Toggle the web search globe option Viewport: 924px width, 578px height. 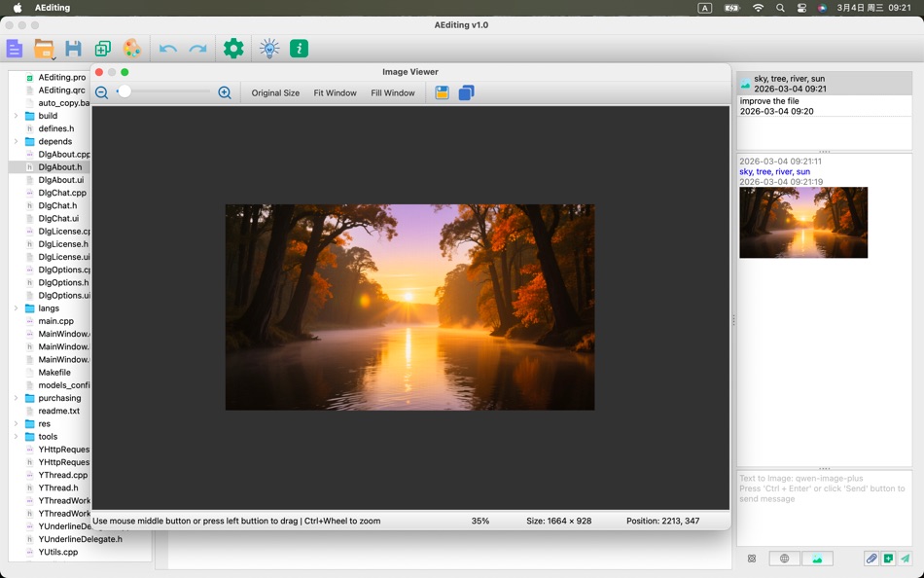[784, 559]
